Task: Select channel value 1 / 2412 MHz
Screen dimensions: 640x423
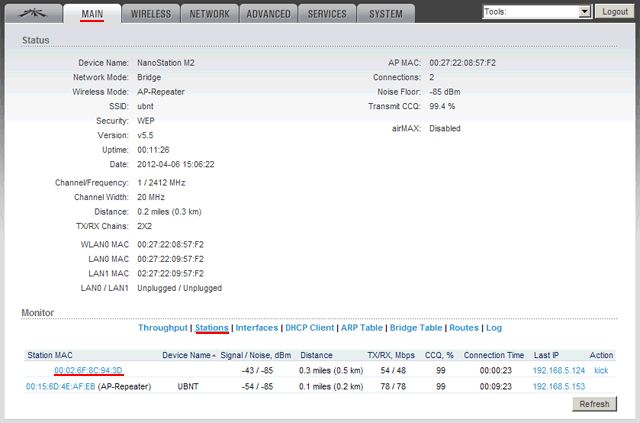Action: pos(161,183)
